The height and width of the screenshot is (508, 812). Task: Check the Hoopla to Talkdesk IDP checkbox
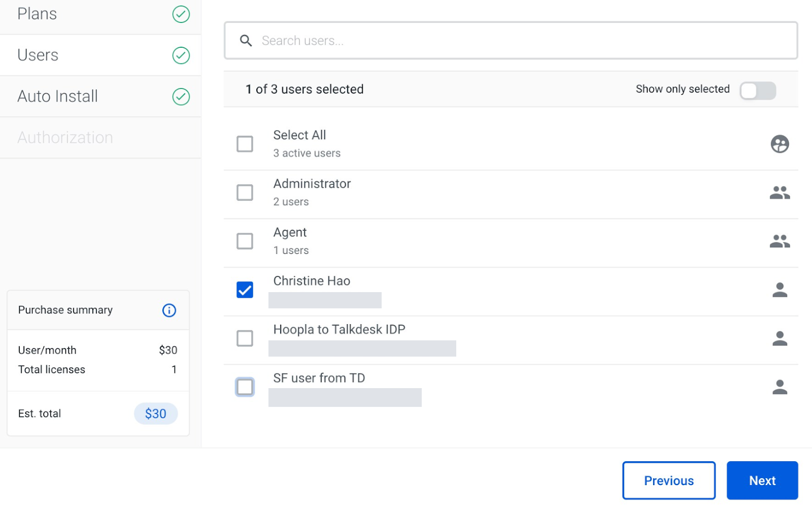245,338
